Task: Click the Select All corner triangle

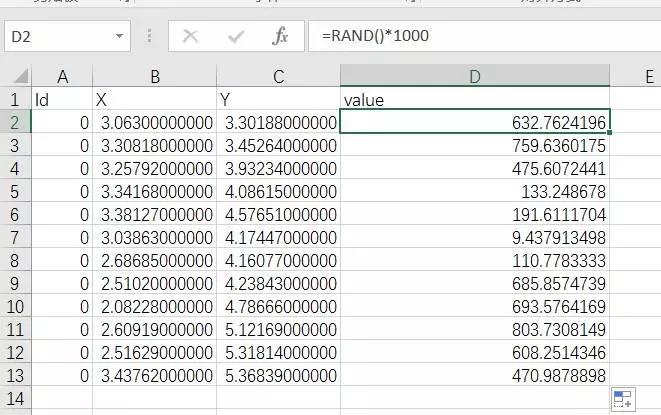Action: point(21,76)
